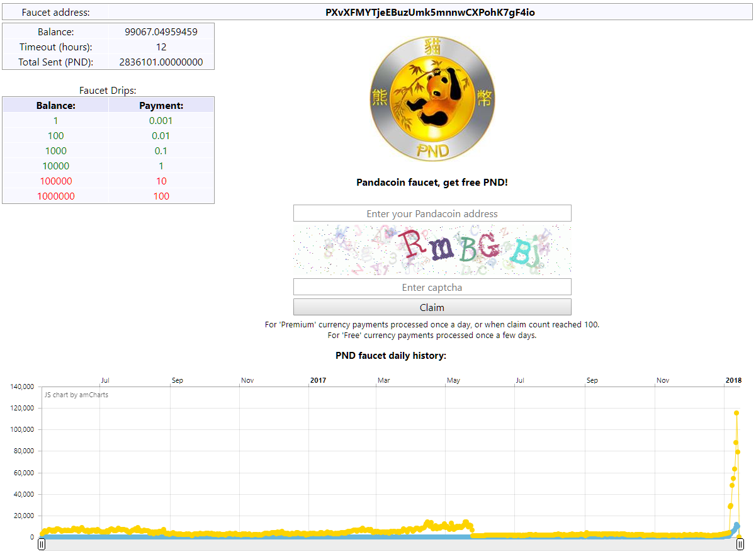Click the 'Faucet address:' label
This screenshot has width=756, height=559.
pos(55,12)
